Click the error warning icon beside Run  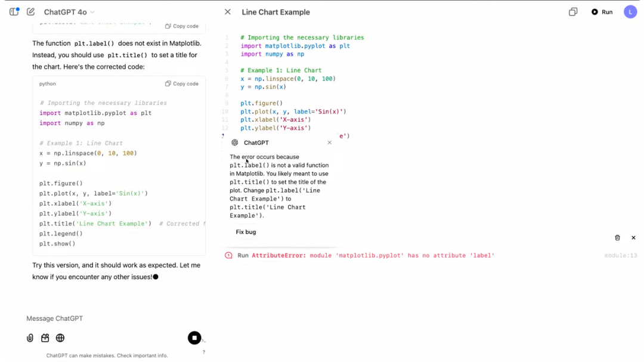pyautogui.click(x=229, y=255)
